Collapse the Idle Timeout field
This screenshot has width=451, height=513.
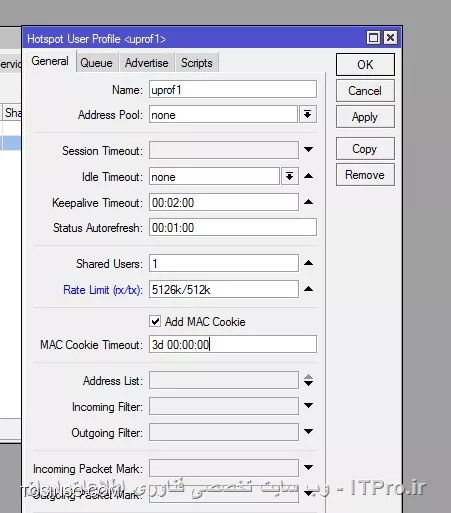[309, 176]
